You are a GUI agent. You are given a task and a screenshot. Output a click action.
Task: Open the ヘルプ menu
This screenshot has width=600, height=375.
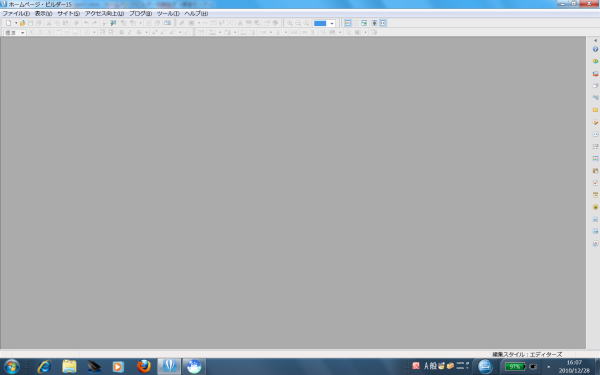[196, 13]
